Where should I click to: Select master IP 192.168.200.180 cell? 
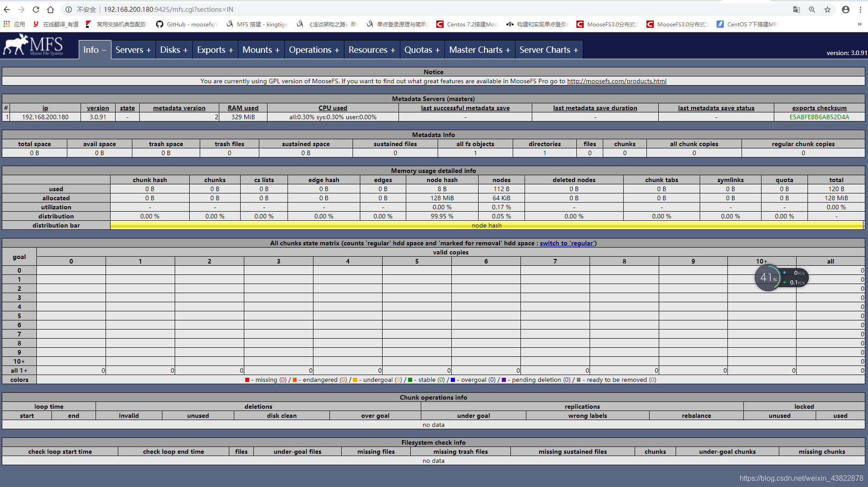pos(45,117)
